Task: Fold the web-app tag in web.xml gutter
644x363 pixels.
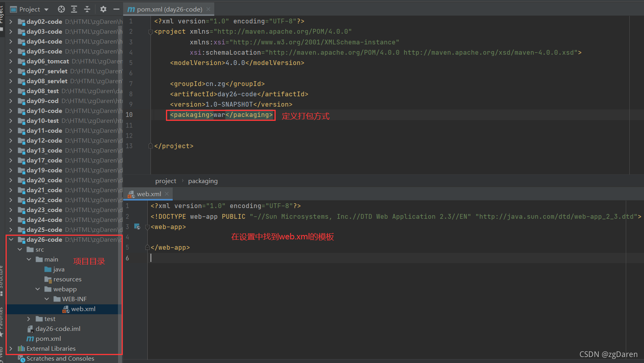Action: click(x=147, y=227)
